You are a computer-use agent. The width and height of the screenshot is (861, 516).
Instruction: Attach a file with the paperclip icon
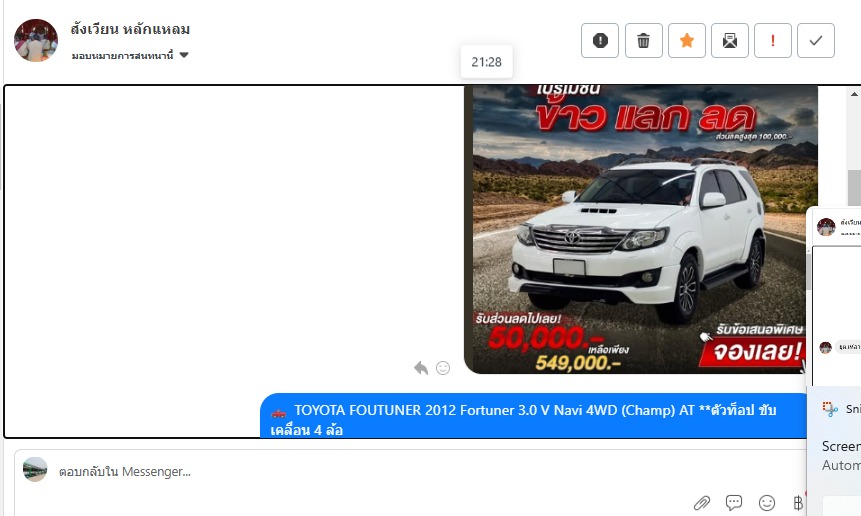click(x=702, y=502)
